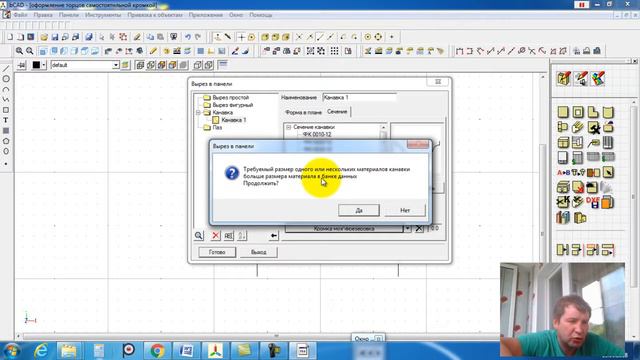Open the Приложения menu

point(206,15)
